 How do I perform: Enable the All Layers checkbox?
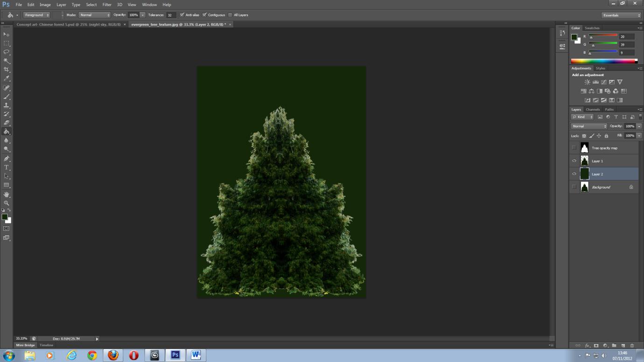tap(231, 14)
